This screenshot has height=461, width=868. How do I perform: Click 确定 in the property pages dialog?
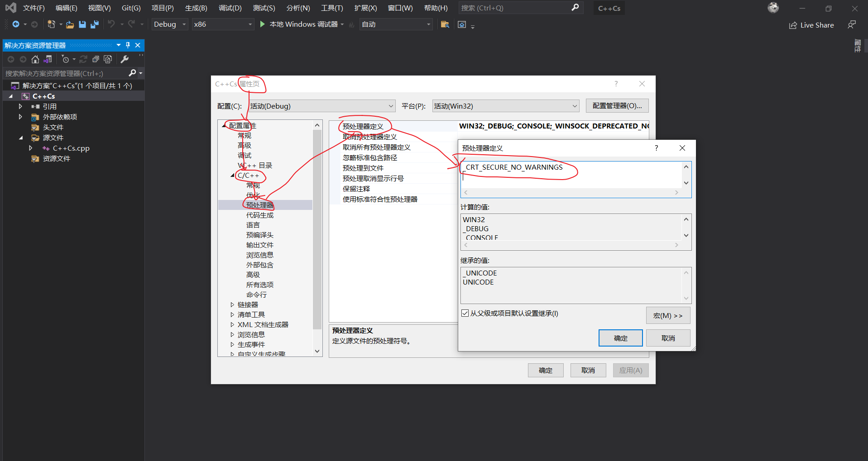tap(546, 370)
